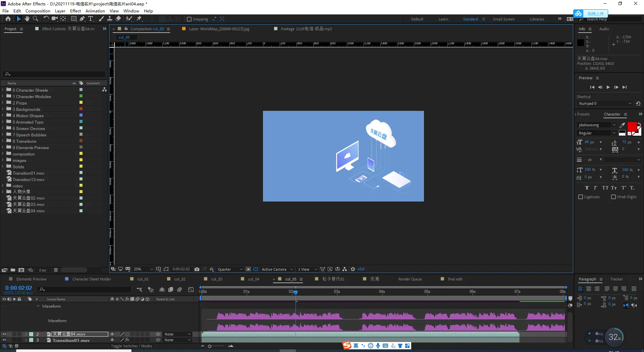The image size is (644, 352).
Task: Create a new folder in Project panel
Action: [13, 270]
